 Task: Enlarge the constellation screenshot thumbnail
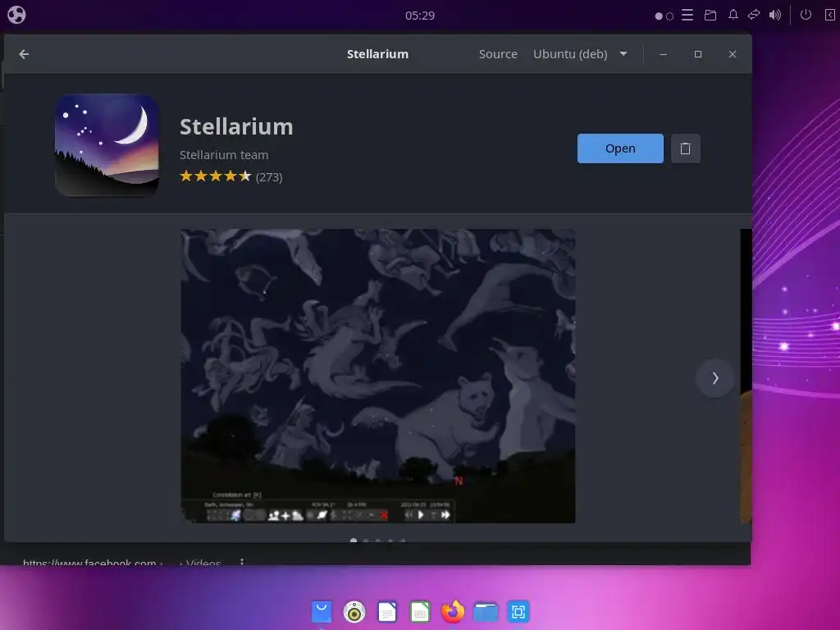(378, 376)
